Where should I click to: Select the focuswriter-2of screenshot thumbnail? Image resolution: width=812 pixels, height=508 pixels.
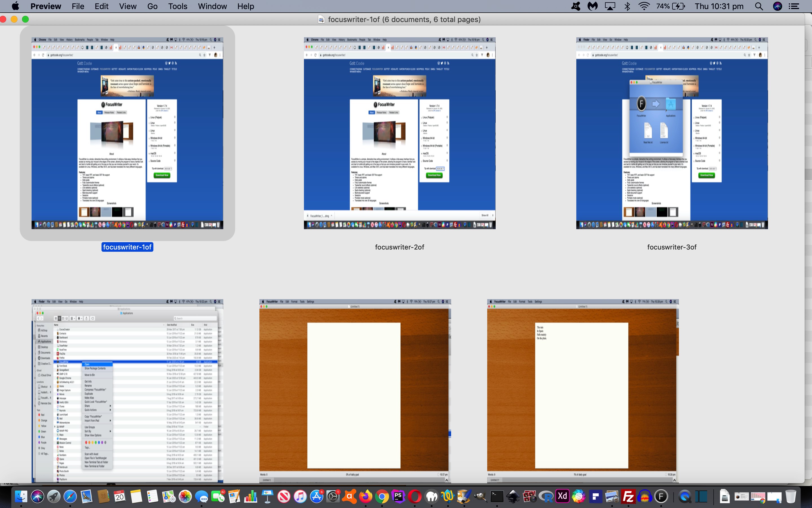coord(400,133)
